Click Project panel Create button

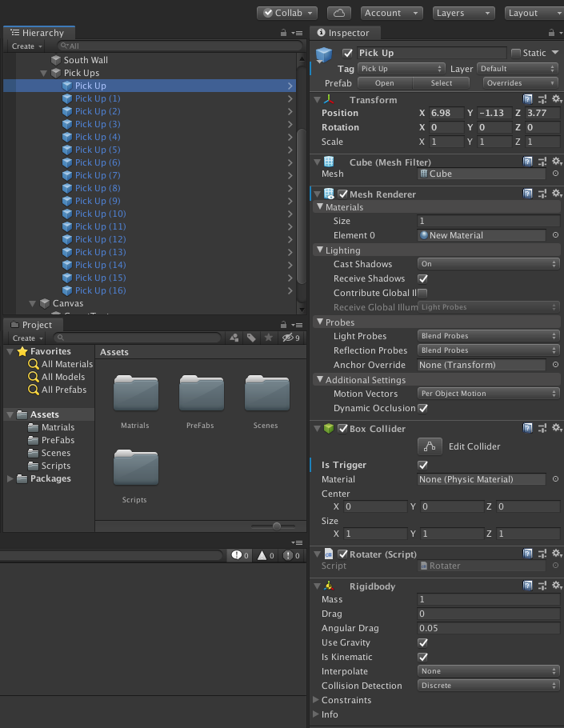click(x=27, y=338)
